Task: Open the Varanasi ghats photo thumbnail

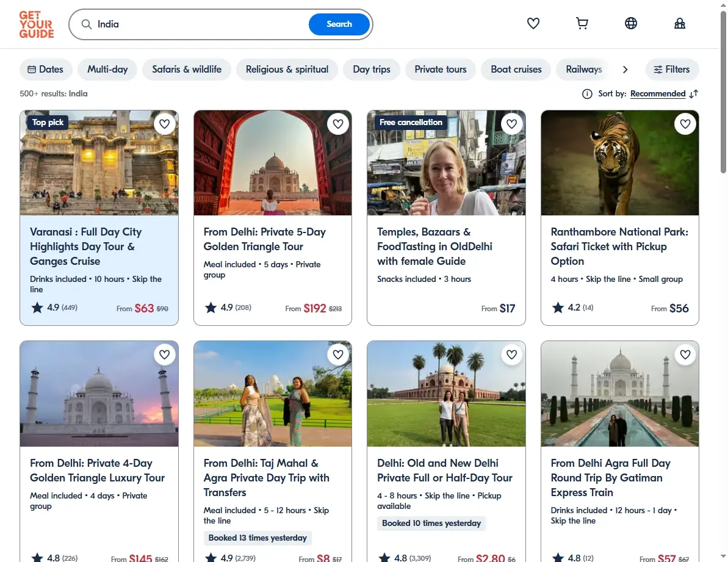Action: click(99, 163)
